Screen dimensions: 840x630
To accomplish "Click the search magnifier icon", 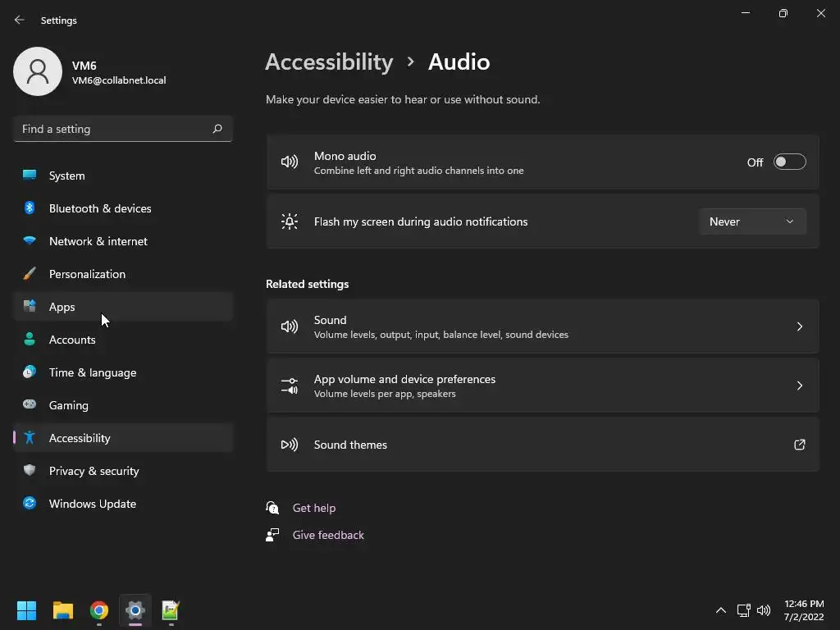I will coord(217,129).
